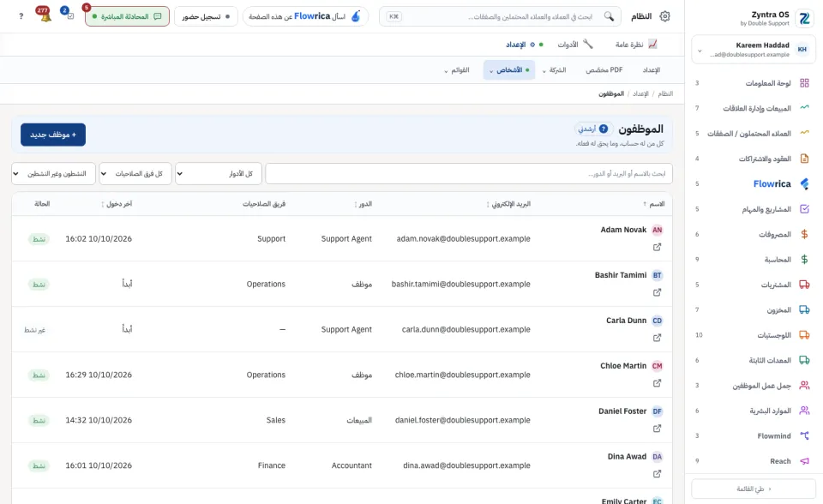Open العقود والاشتراكات in sidebar
This screenshot has height=504, width=823.
tap(754, 159)
